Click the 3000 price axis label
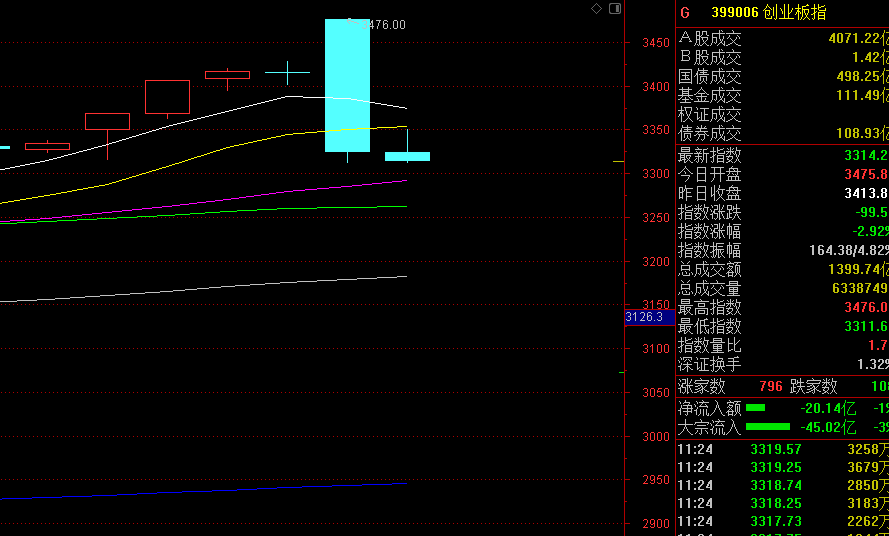Screen dimensions: 889x536 click(655, 436)
